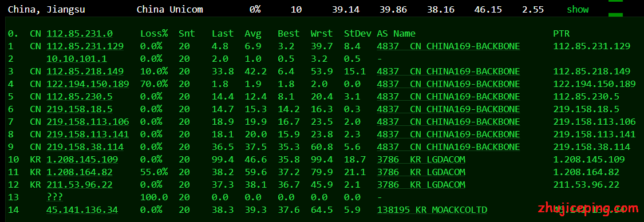Click the green "show" link

tap(578, 9)
